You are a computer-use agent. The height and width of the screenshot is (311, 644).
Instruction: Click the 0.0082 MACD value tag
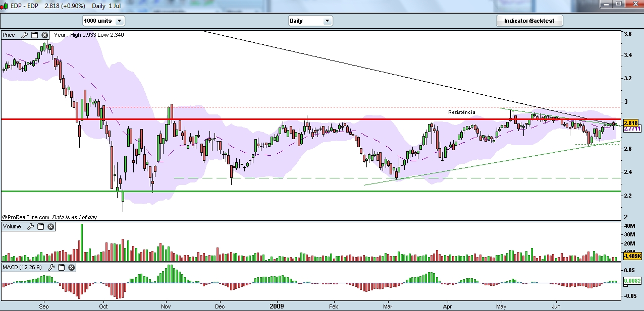coord(632,280)
